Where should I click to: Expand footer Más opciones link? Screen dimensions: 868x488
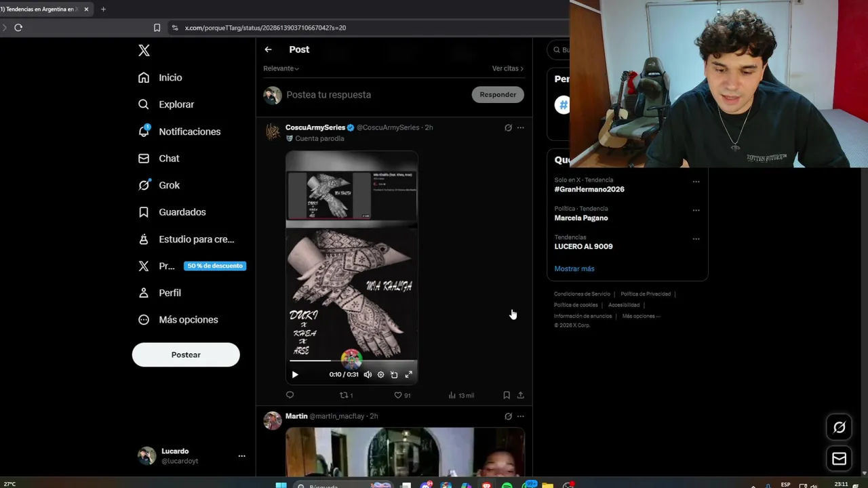click(641, 316)
